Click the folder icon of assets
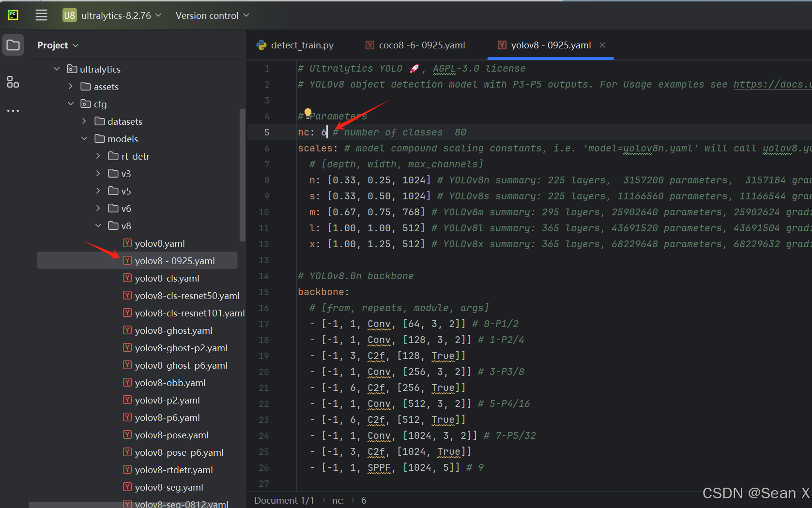Screen dimensions: 812x508 pyautogui.click(x=86, y=86)
